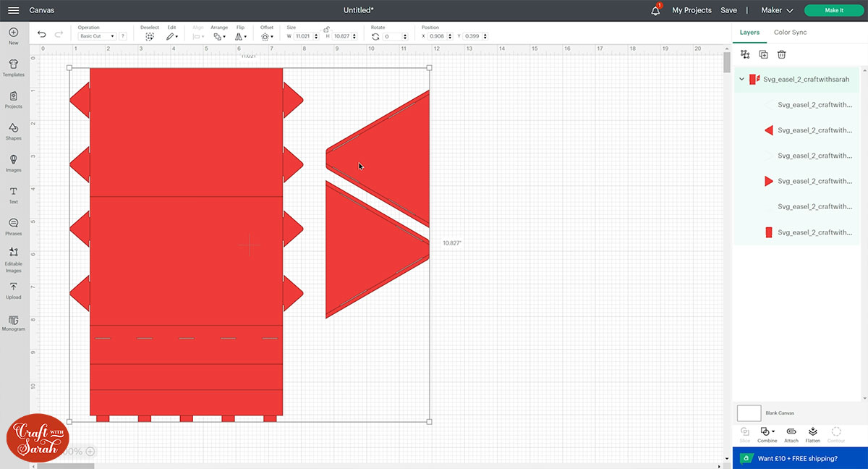Select the Shapes tool

tap(13, 131)
